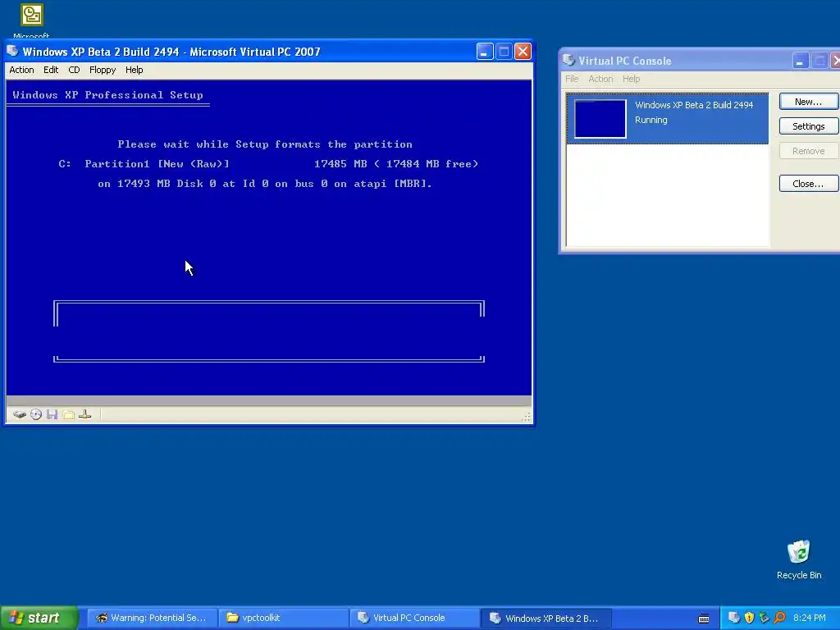Open the Action menu of the VM window
This screenshot has height=630, width=840.
[21, 71]
